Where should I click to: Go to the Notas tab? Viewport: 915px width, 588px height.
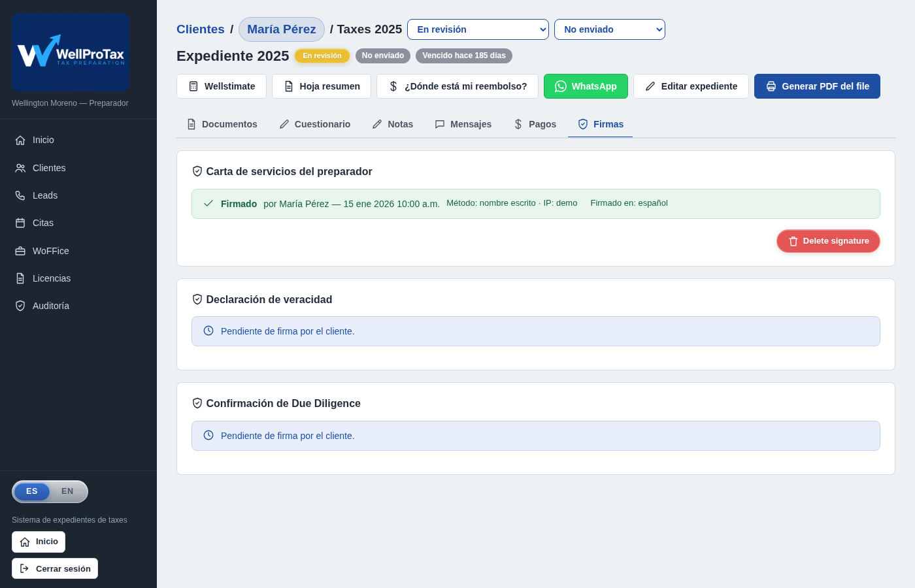[393, 124]
